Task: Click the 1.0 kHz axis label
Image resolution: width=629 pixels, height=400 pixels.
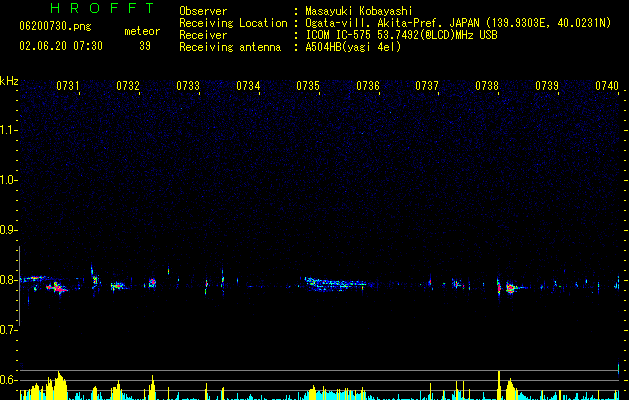Action: (9, 180)
